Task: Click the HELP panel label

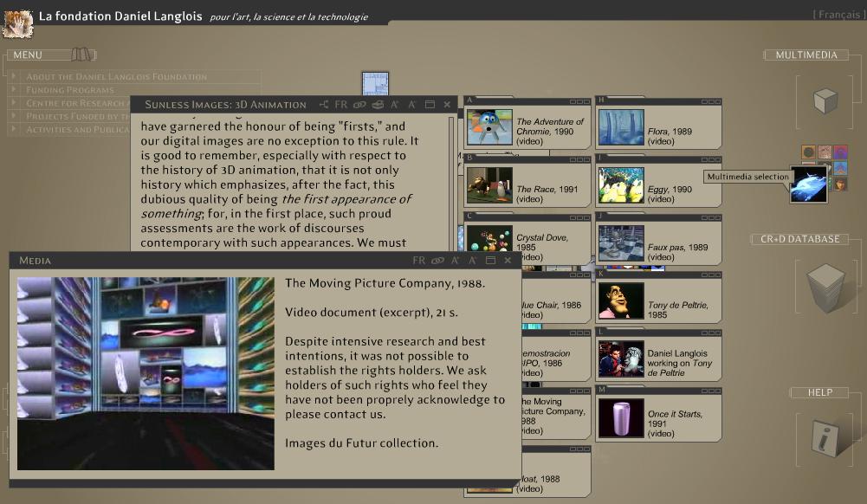Action: pyautogui.click(x=820, y=392)
